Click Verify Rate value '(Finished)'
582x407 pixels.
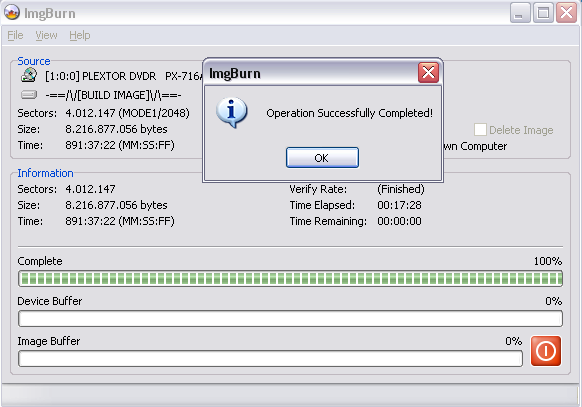401,189
